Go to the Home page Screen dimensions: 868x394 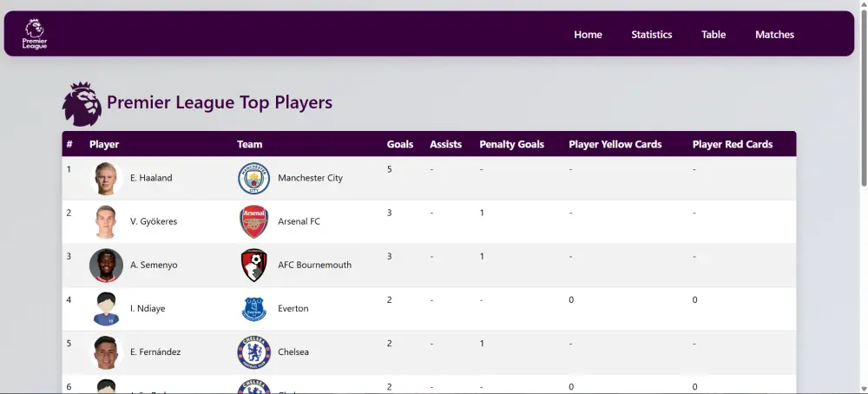click(588, 35)
